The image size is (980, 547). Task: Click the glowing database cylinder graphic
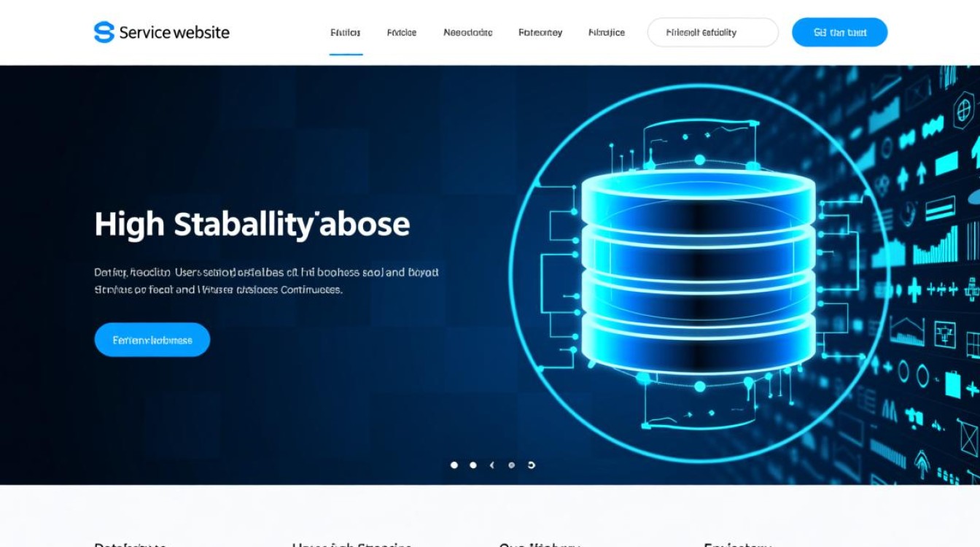pos(698,270)
